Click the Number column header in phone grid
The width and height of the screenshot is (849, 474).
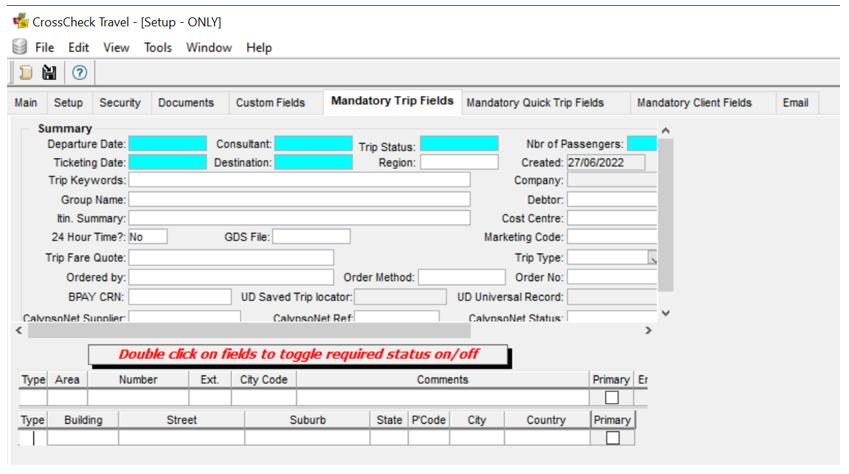pyautogui.click(x=138, y=380)
